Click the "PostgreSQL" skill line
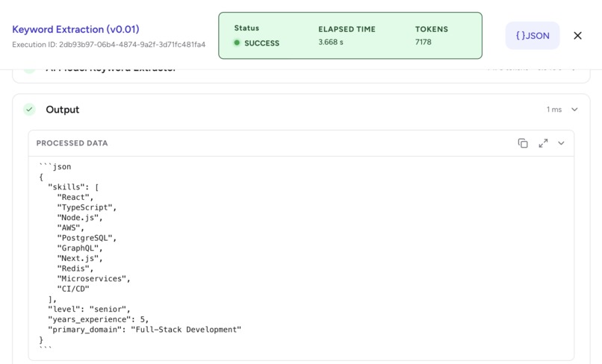This screenshot has width=602, height=364. (87, 238)
